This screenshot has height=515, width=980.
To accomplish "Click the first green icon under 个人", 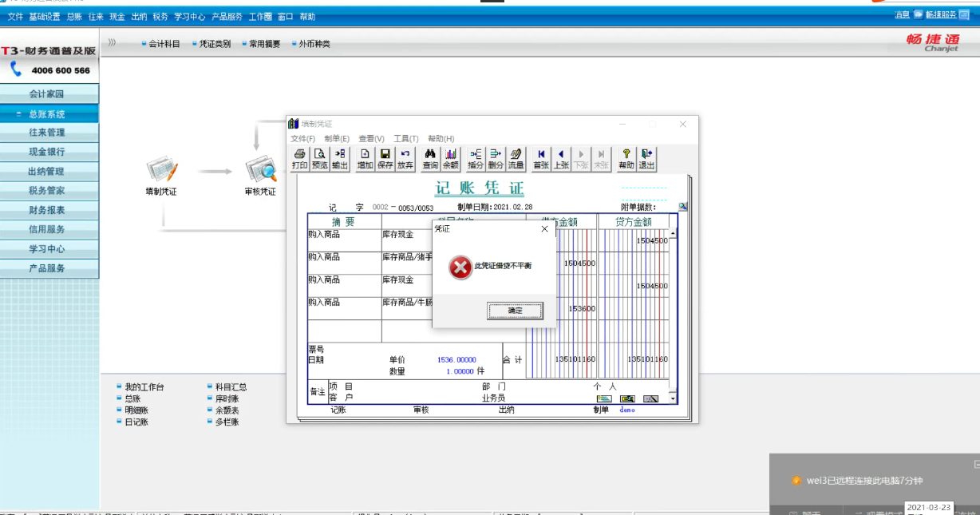I will coord(604,398).
